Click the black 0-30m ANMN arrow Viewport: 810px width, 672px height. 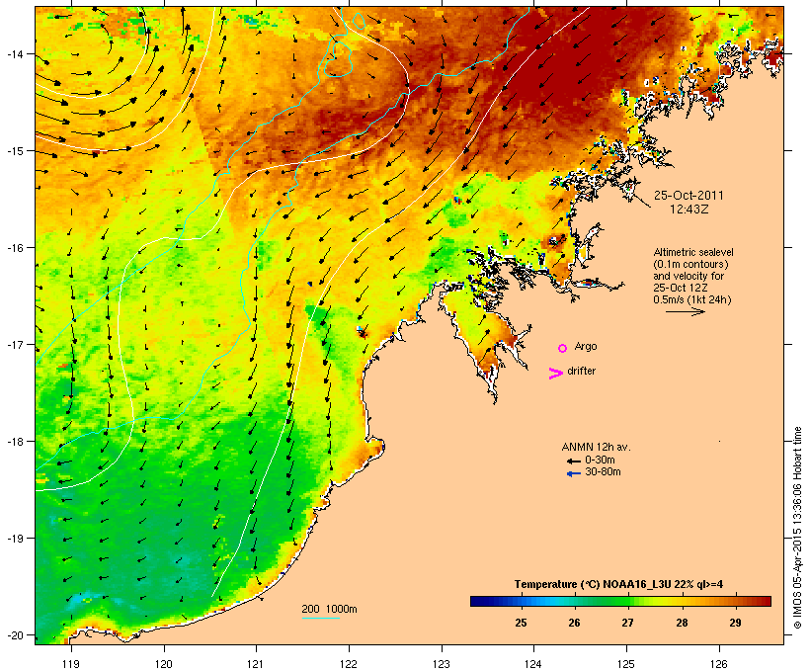tap(573, 461)
